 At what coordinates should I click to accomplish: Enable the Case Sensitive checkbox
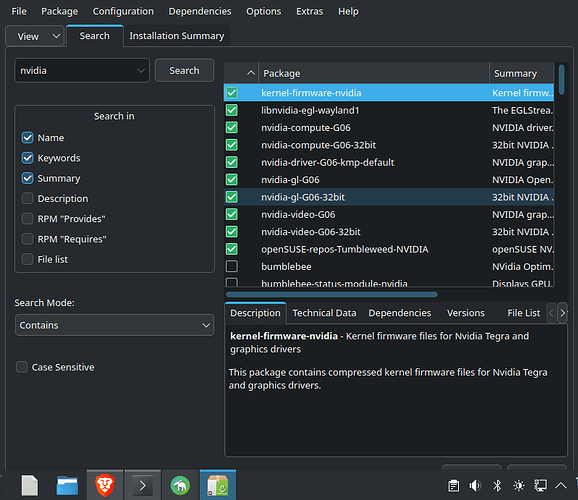tap(22, 367)
